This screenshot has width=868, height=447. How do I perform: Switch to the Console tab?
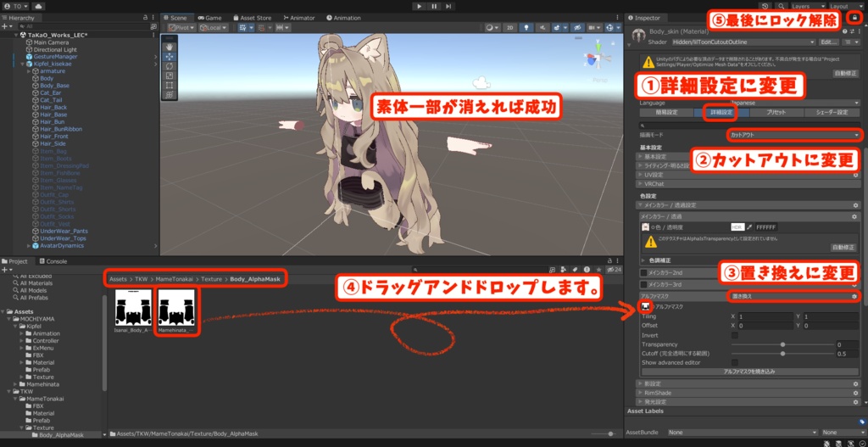[x=53, y=261]
